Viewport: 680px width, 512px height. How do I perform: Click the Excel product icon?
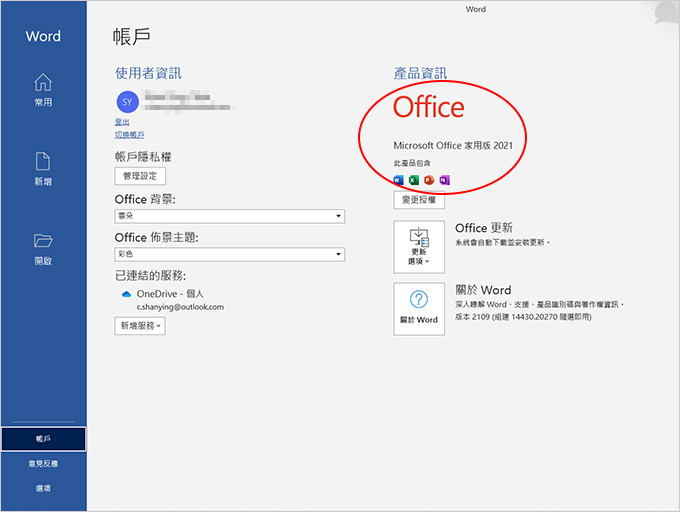point(414,180)
